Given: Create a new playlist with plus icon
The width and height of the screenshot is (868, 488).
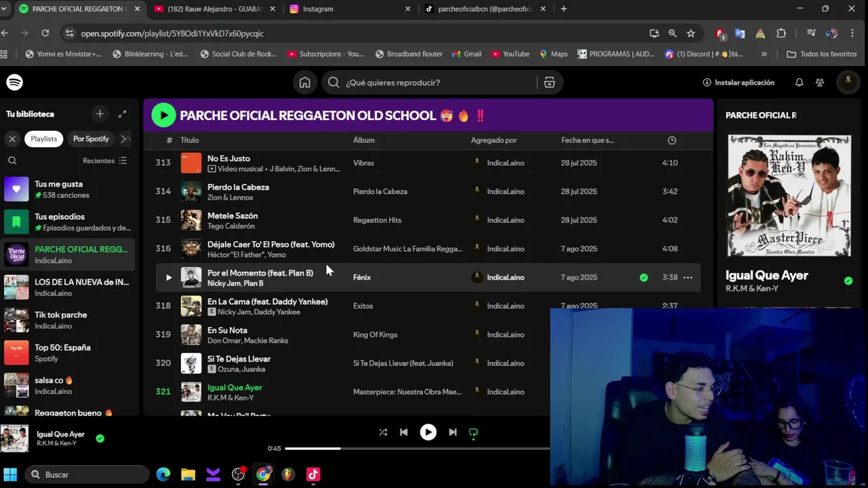Looking at the screenshot, I should [100, 114].
